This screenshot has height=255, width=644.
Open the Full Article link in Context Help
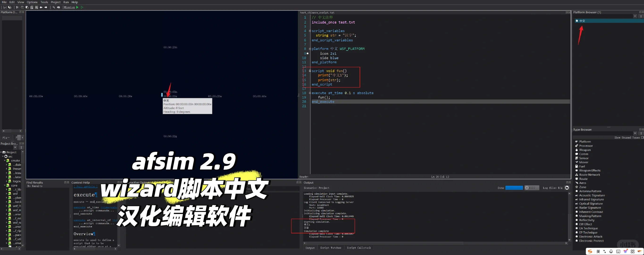coord(85,187)
